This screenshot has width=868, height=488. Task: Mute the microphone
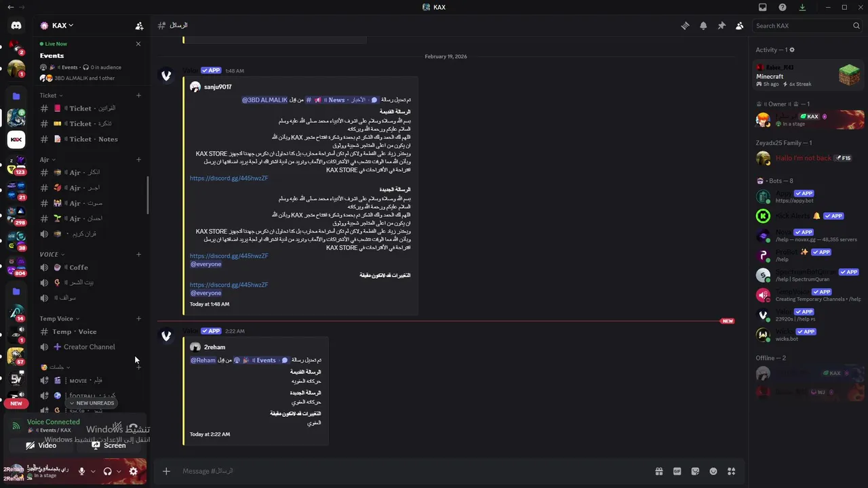(x=81, y=471)
